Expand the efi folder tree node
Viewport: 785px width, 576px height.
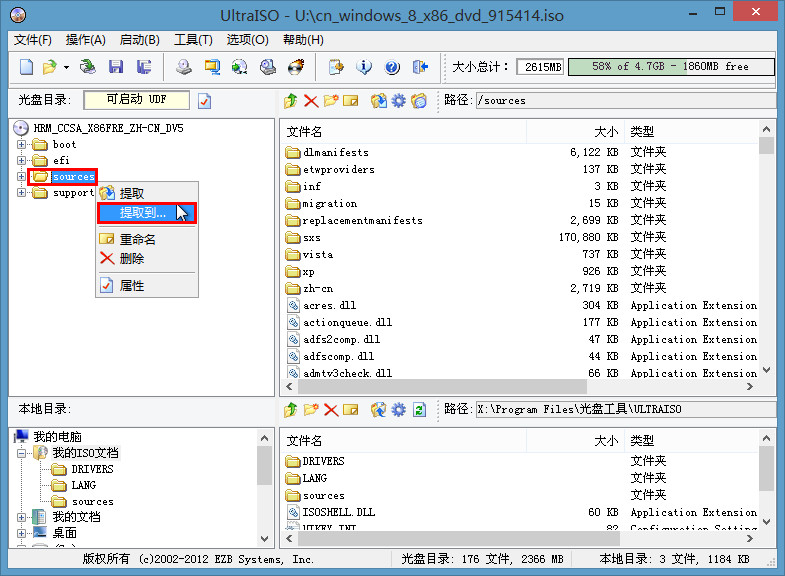[x=21, y=161]
